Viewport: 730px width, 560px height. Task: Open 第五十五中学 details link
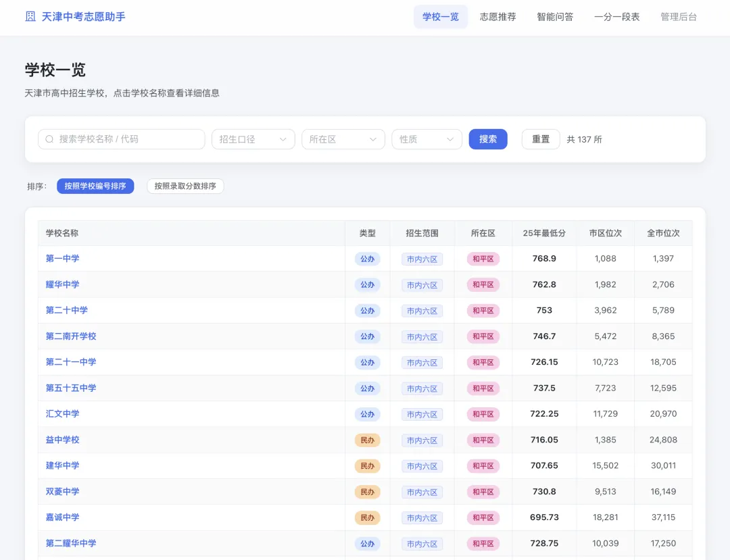pyautogui.click(x=71, y=388)
